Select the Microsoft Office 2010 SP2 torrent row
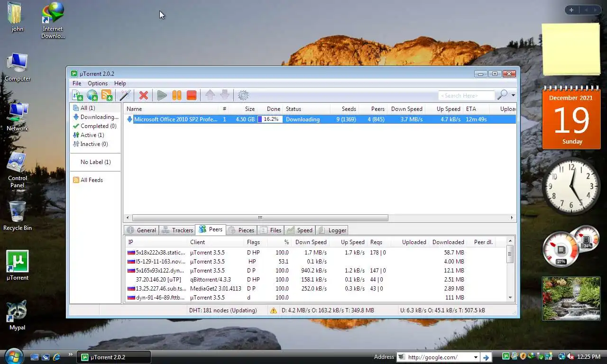 coord(320,119)
